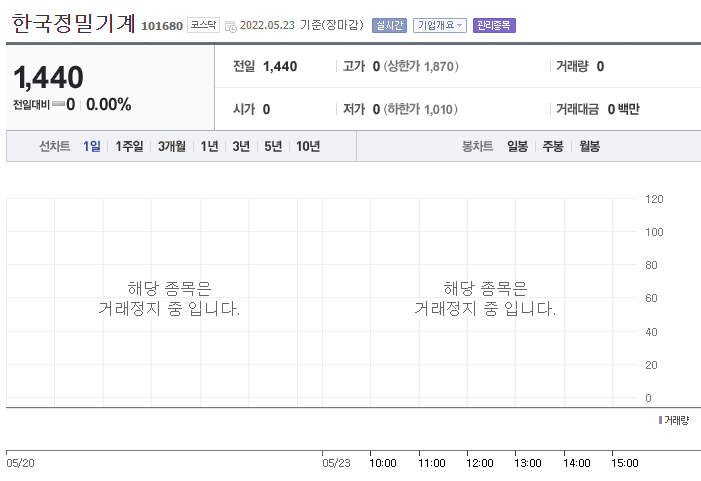Screen dimensions: 701x481
Task: Click the 10:00 time axis marker
Action: (x=383, y=463)
